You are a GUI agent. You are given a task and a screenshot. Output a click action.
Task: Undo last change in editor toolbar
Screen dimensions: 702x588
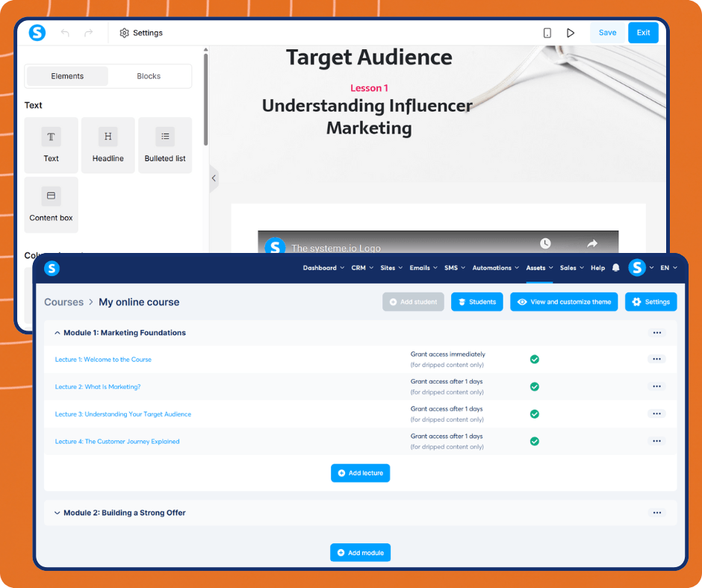point(65,33)
